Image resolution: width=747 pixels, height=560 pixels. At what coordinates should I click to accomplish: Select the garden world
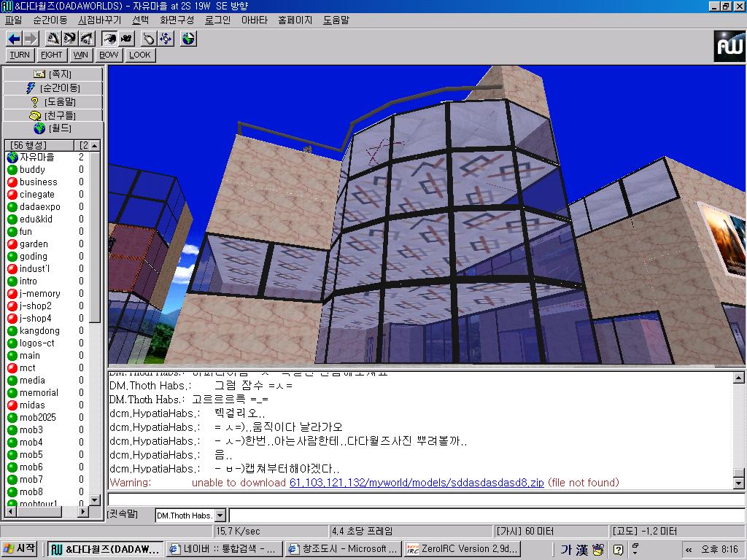(45, 244)
